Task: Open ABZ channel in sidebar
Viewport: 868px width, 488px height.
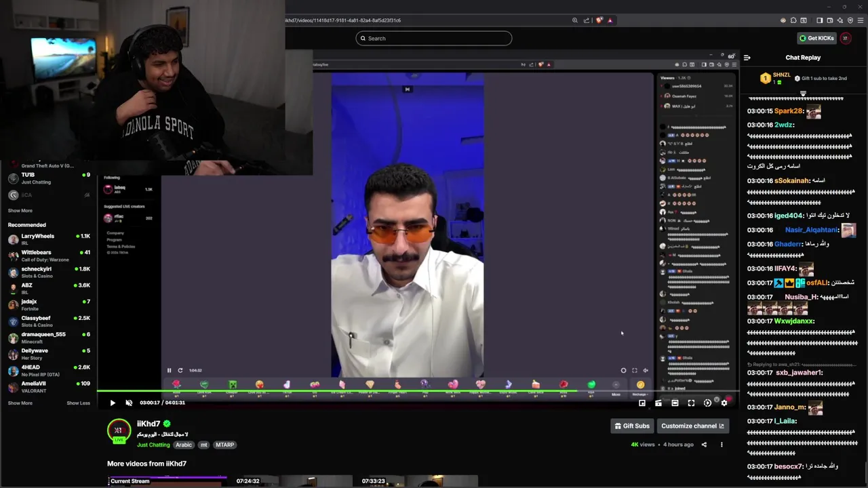Action: click(49, 288)
